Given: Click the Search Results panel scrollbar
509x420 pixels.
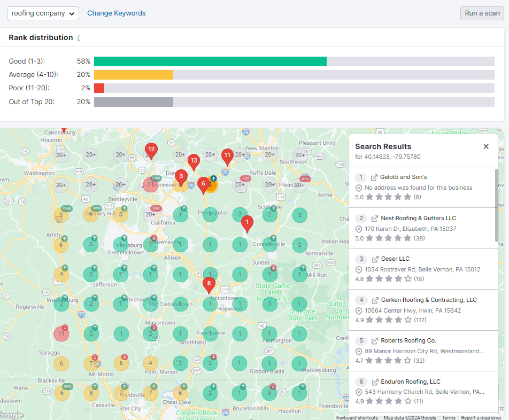Looking at the screenshot, I should click(496, 205).
